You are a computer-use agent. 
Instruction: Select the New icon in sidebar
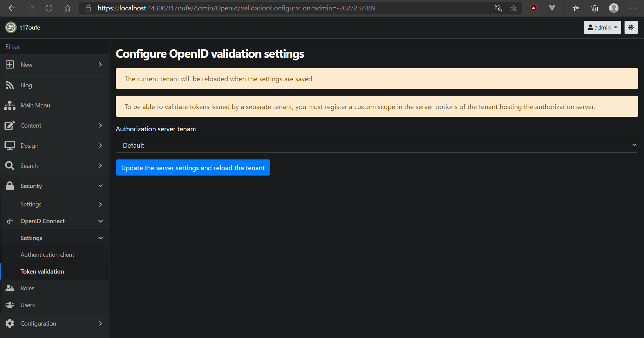coord(9,64)
